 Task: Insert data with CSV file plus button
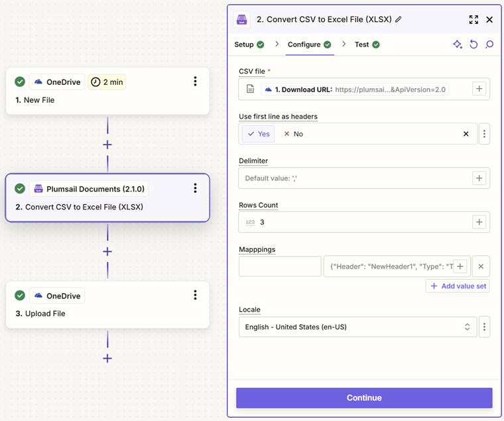click(479, 89)
